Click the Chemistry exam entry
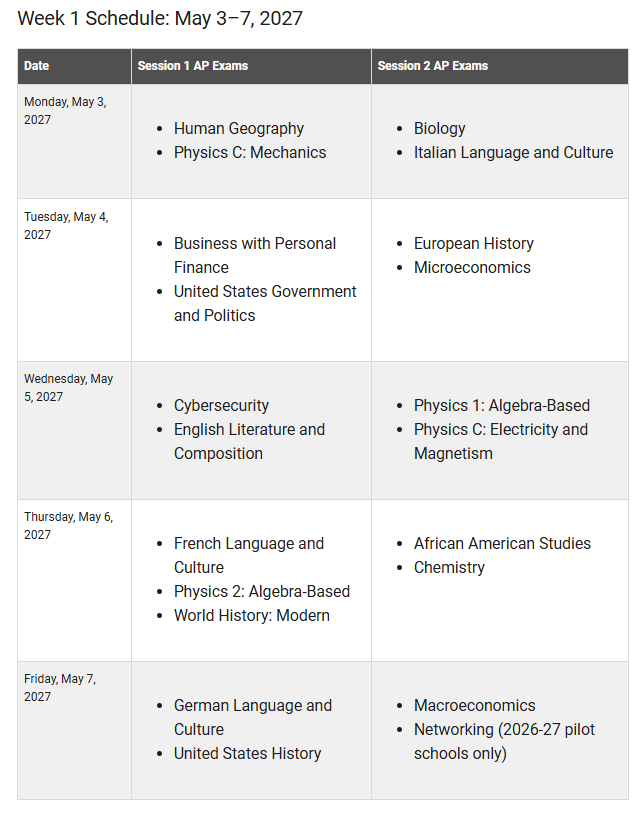This screenshot has width=642, height=816. [x=449, y=567]
